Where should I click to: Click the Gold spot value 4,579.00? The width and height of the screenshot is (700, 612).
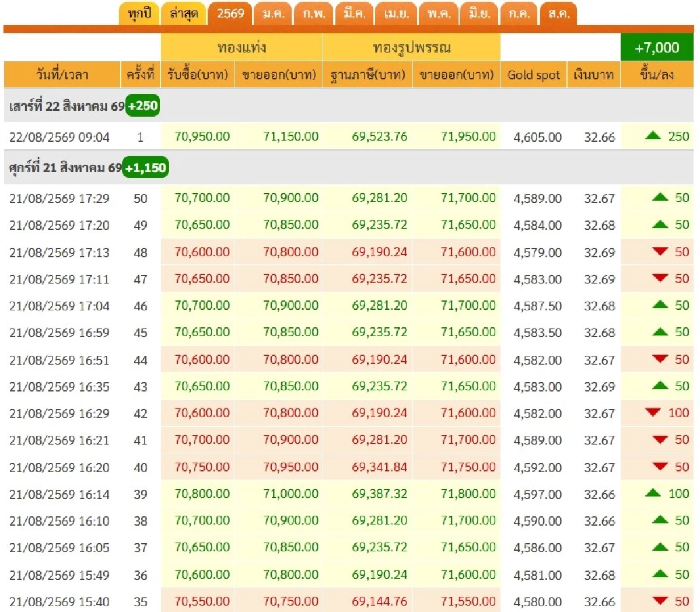tap(537, 252)
